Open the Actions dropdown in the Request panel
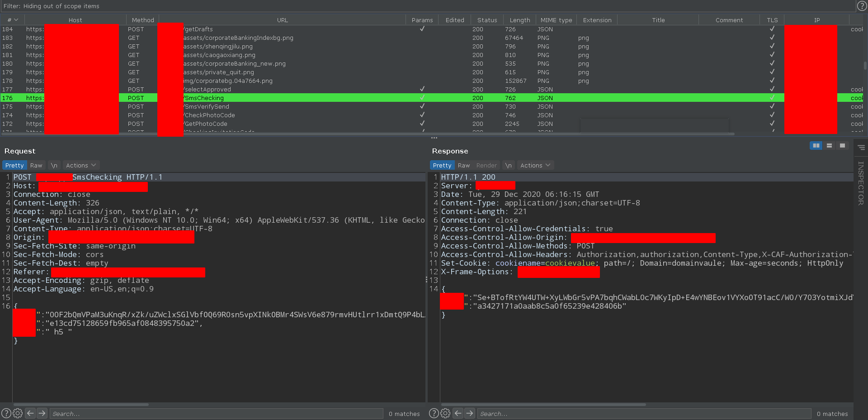This screenshot has width=868, height=420. [x=81, y=165]
